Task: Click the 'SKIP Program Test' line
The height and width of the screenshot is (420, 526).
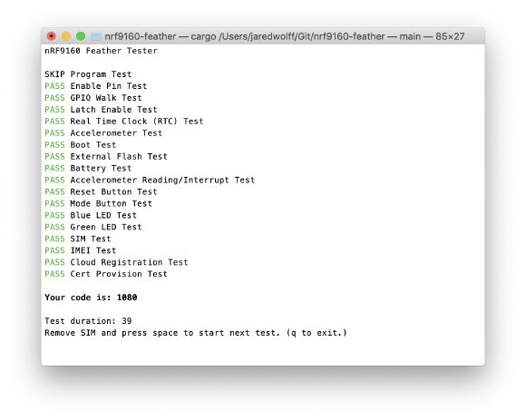Action: point(88,74)
